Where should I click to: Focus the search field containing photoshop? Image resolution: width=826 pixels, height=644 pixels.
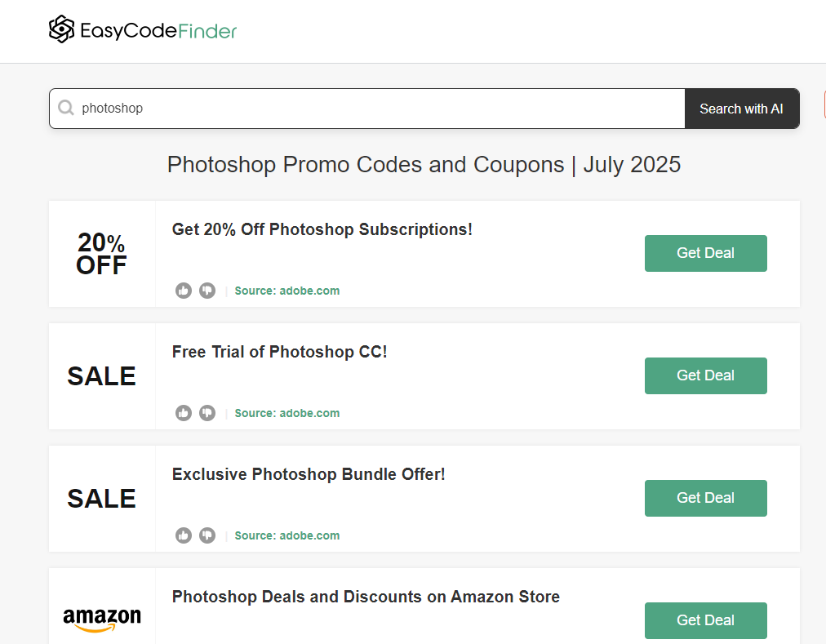click(367, 109)
